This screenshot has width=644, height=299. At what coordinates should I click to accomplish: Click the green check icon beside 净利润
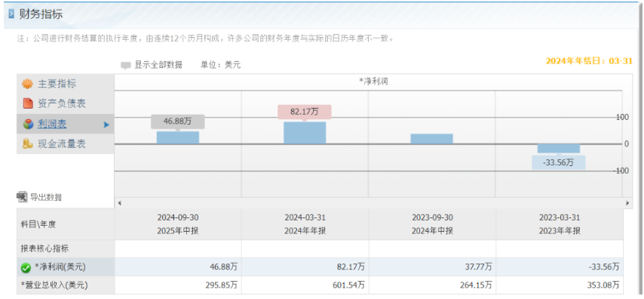click(26, 268)
